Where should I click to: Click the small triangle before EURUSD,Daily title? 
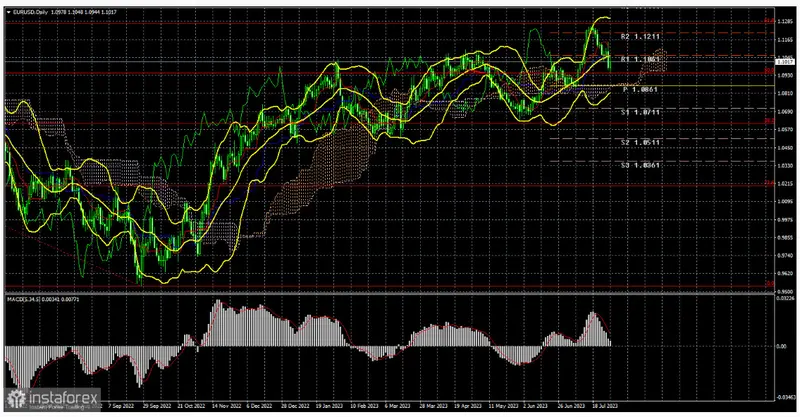(x=8, y=12)
